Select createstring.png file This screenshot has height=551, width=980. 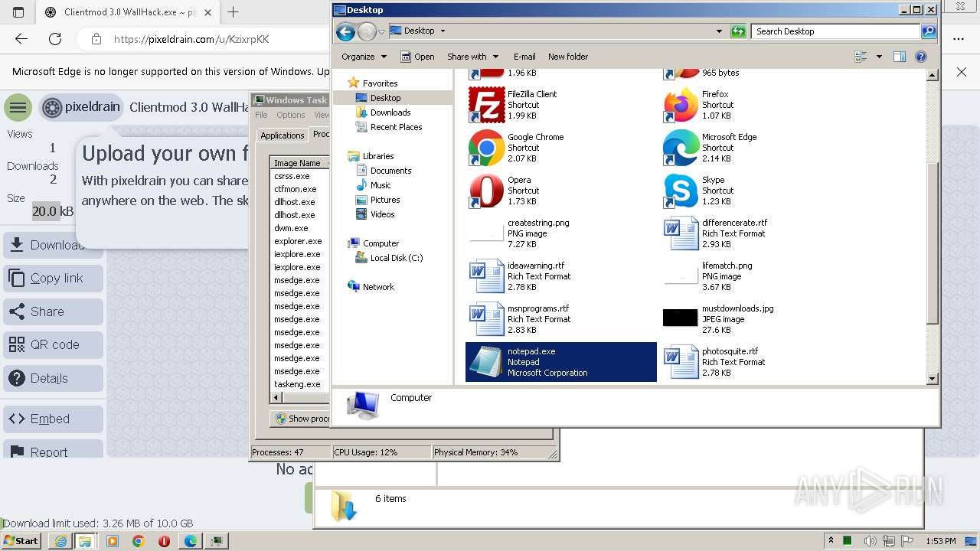tap(560, 233)
